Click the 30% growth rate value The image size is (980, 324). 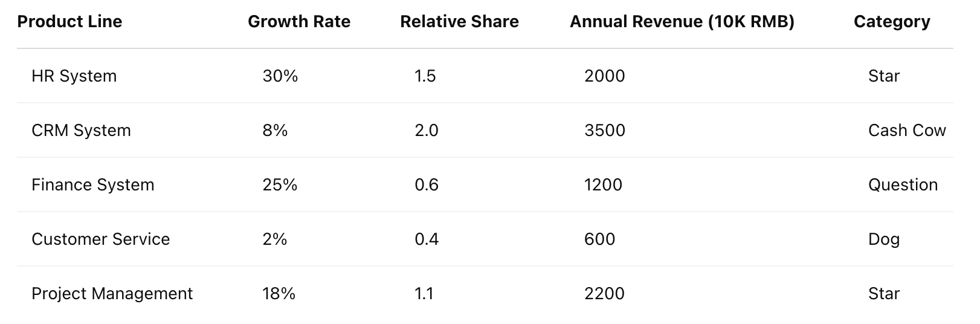coord(280,76)
